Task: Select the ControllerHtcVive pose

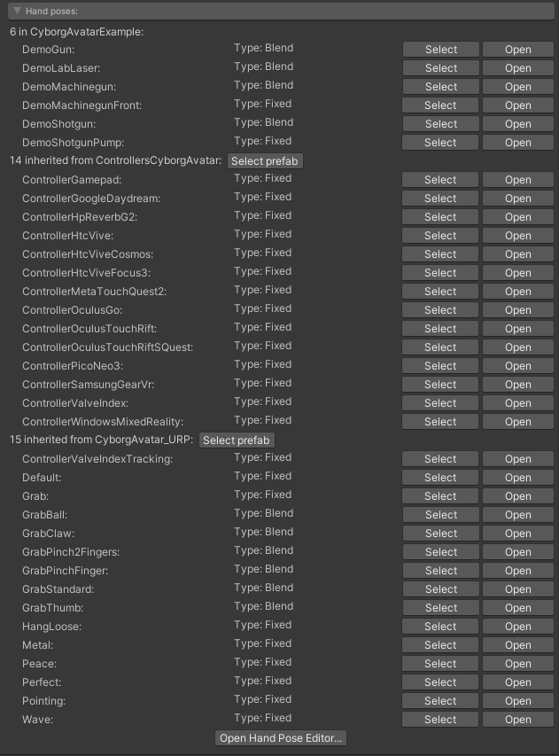Action: point(440,236)
